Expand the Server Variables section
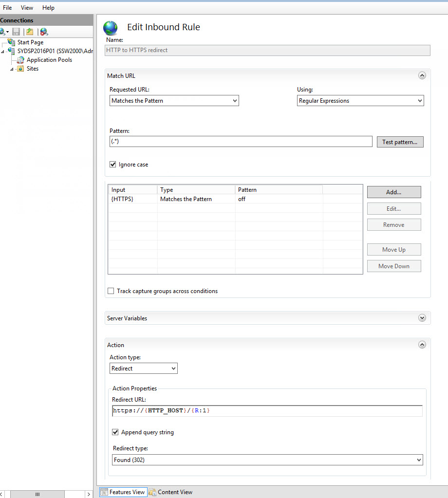The height and width of the screenshot is (498, 448). coord(422,318)
